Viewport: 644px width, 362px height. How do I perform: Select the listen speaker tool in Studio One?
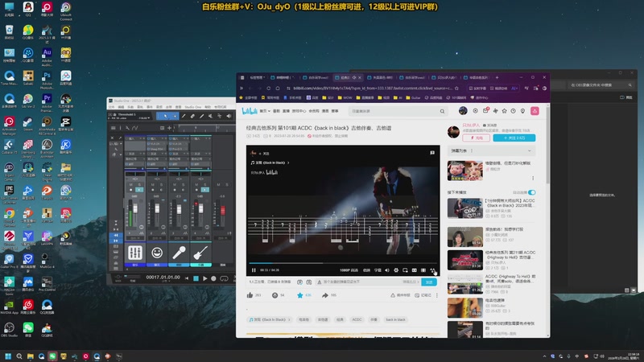coord(229,116)
